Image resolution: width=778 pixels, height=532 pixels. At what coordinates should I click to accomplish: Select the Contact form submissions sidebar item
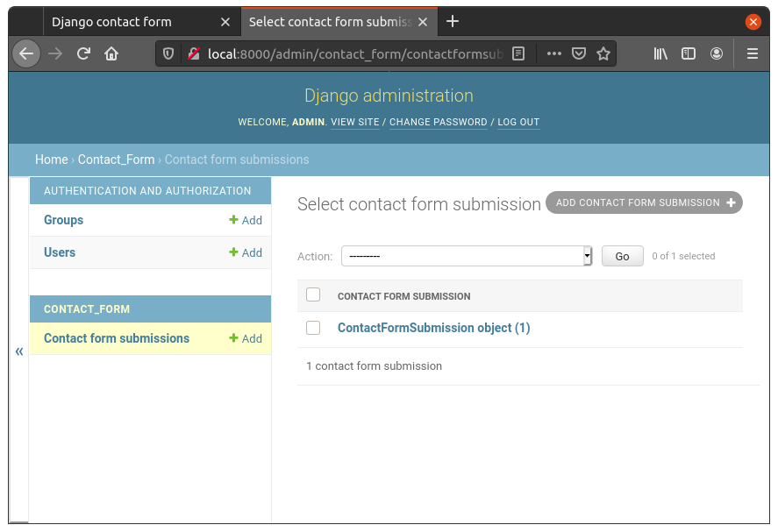(117, 338)
